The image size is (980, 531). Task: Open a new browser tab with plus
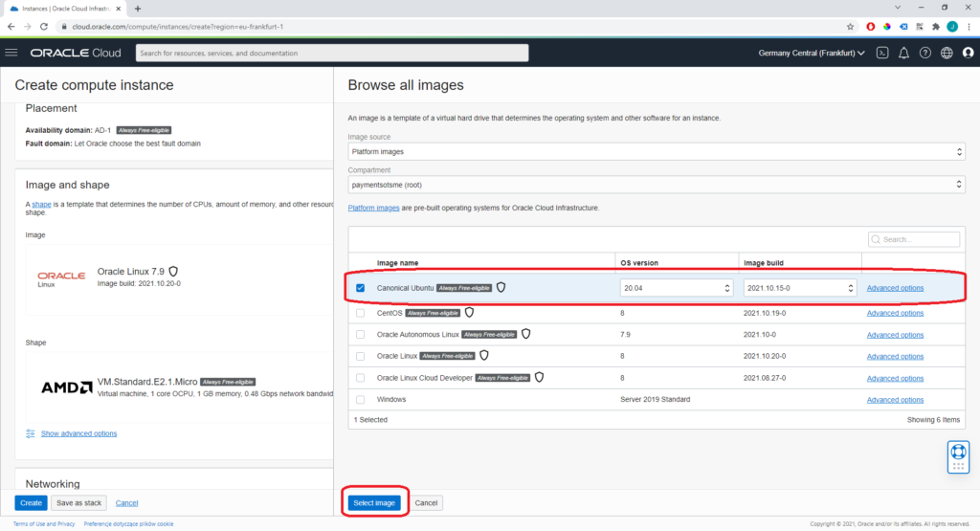pos(138,8)
